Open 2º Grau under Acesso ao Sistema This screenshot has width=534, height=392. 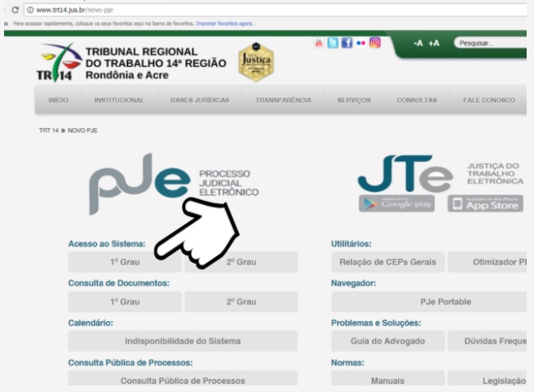pyautogui.click(x=241, y=262)
